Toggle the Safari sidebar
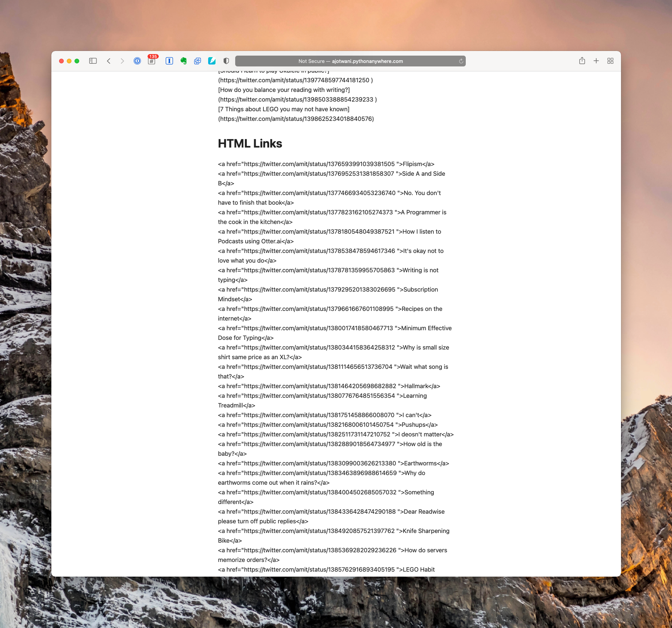The height and width of the screenshot is (628, 672). point(93,61)
